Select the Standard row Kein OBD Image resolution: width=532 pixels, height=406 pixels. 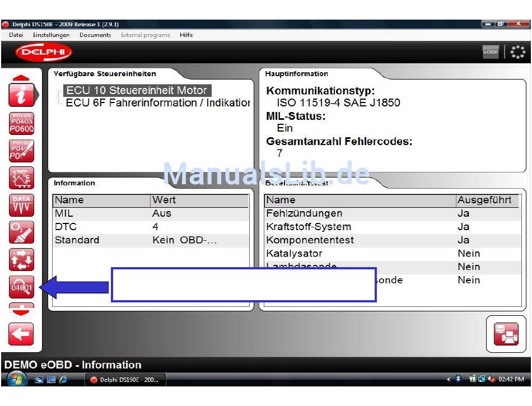[x=151, y=240]
